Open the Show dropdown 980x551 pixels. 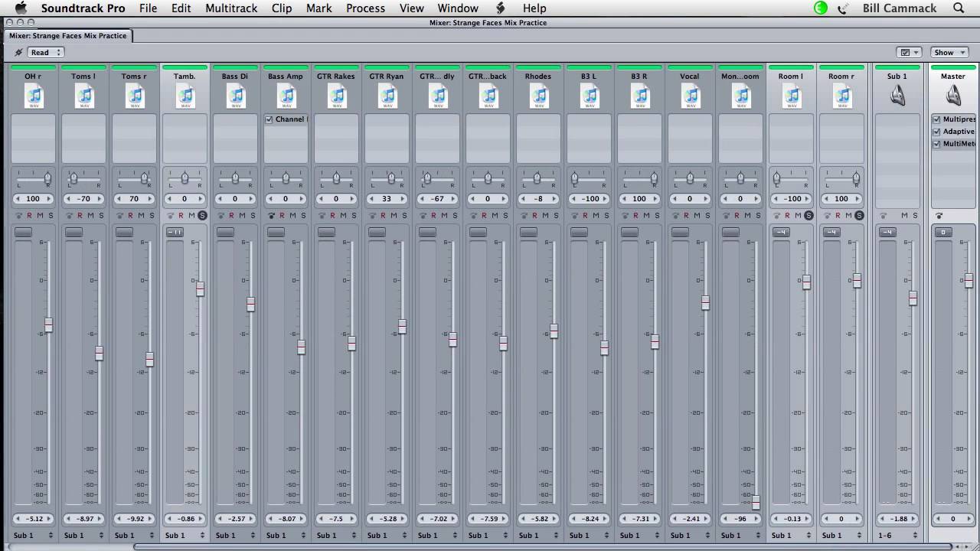pos(949,53)
